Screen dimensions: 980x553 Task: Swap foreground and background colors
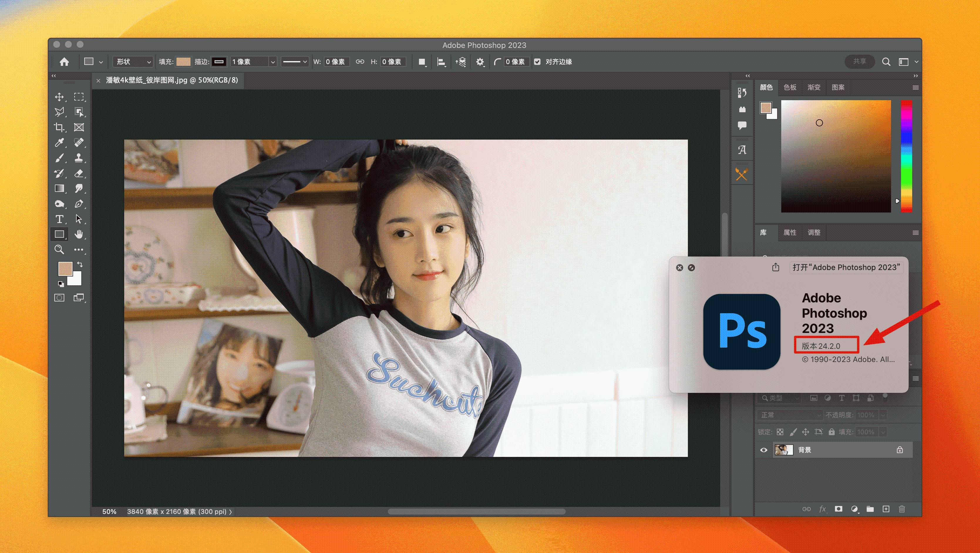click(x=80, y=264)
